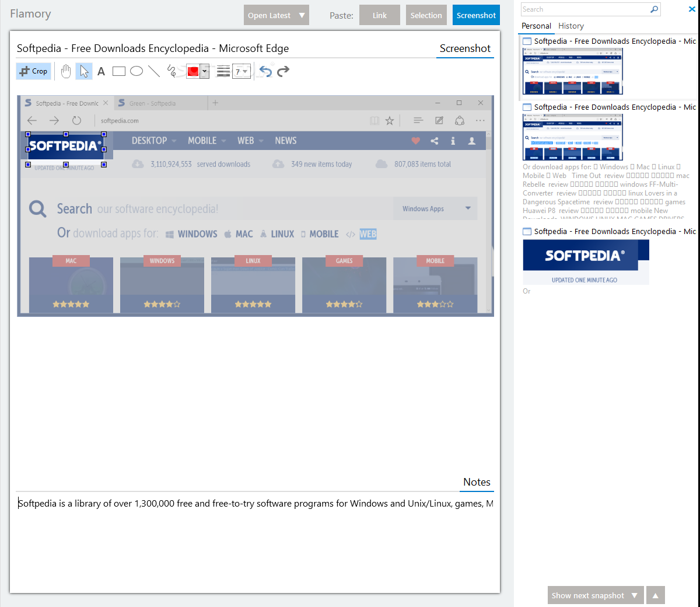
Task: Expand the Open Latest dropdown arrow
Action: click(302, 15)
